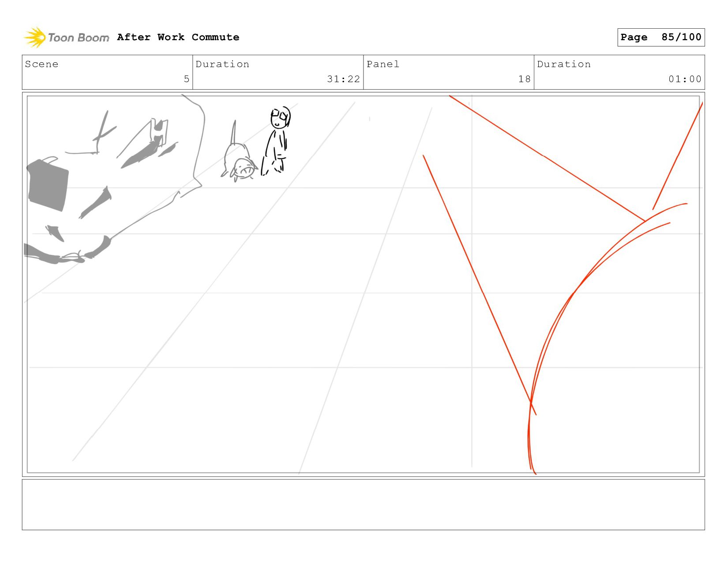
Task: Click the scene Duration 31:22 cell
Action: click(x=278, y=72)
